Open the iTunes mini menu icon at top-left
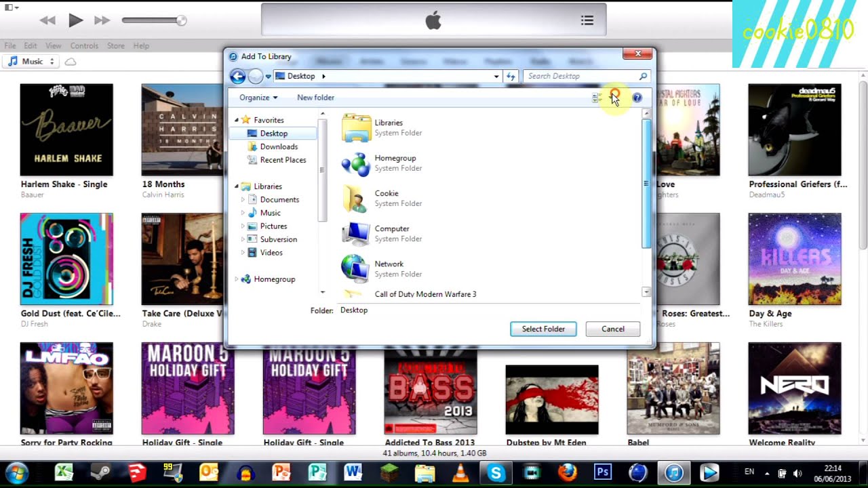 12,7
